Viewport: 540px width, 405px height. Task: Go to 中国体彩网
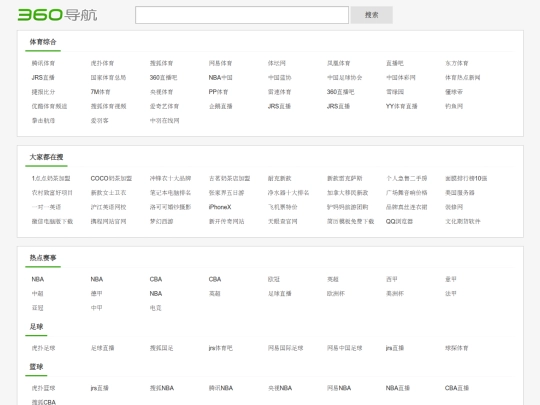tap(401, 78)
